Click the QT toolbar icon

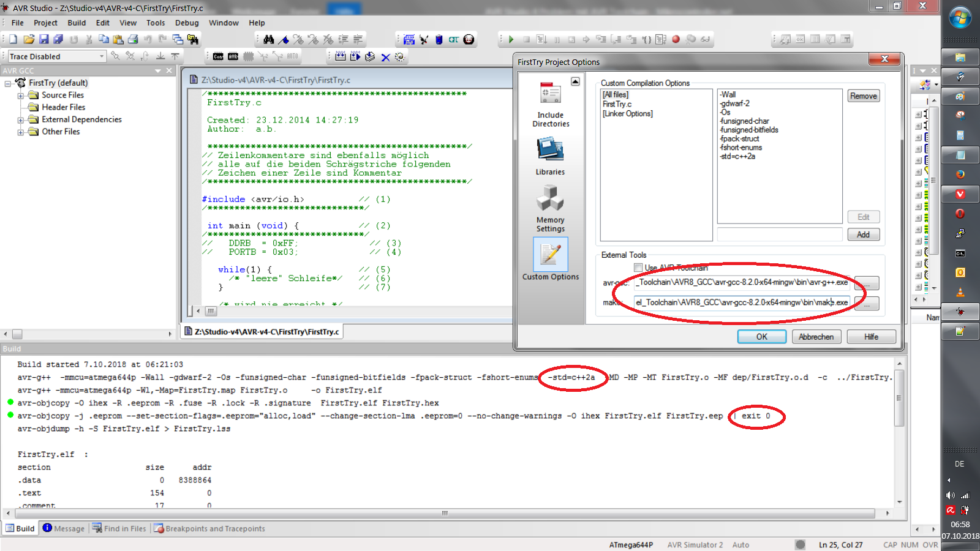pyautogui.click(x=454, y=39)
